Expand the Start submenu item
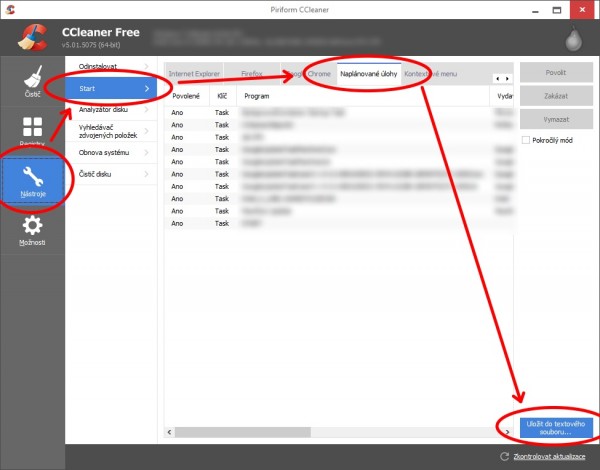This screenshot has height=470, width=600. coord(110,89)
